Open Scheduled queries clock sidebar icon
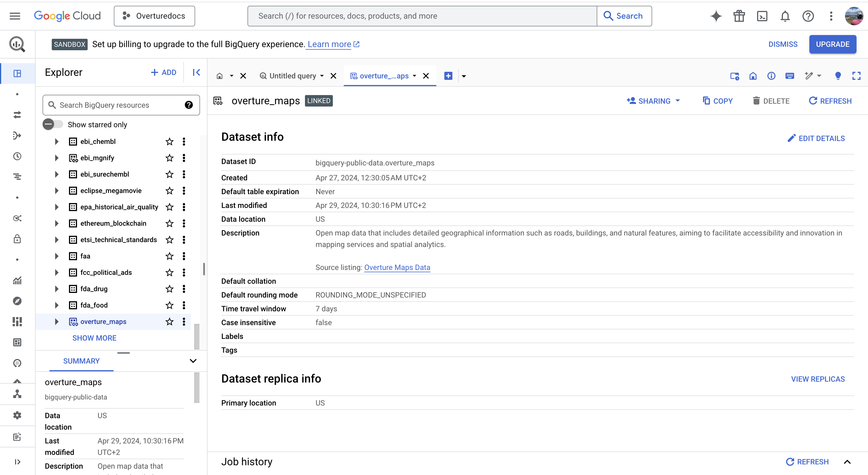 coord(17,156)
